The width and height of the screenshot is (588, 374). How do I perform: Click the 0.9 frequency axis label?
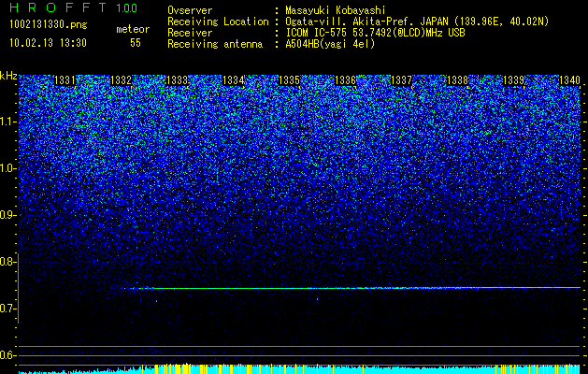click(x=8, y=215)
